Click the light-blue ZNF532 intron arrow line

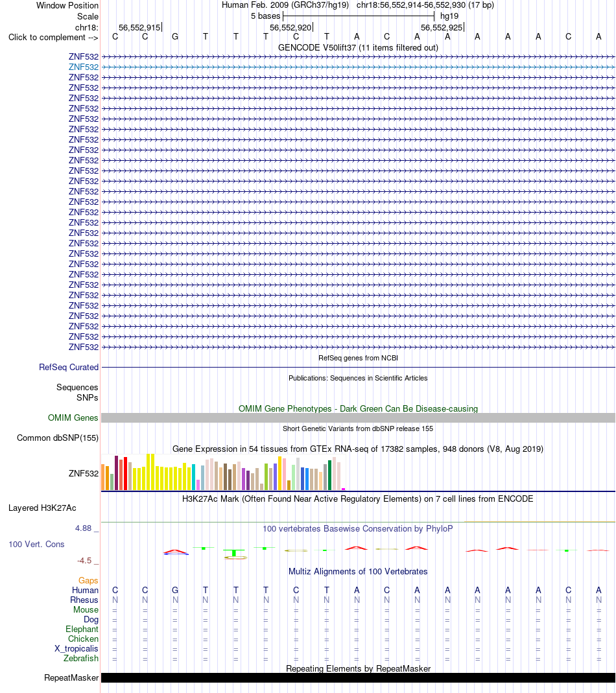pos(358,67)
